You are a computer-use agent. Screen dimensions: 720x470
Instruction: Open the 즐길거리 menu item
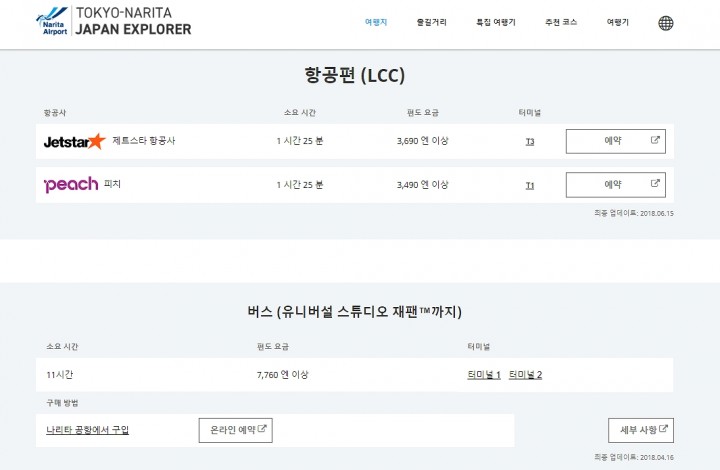[x=431, y=22]
